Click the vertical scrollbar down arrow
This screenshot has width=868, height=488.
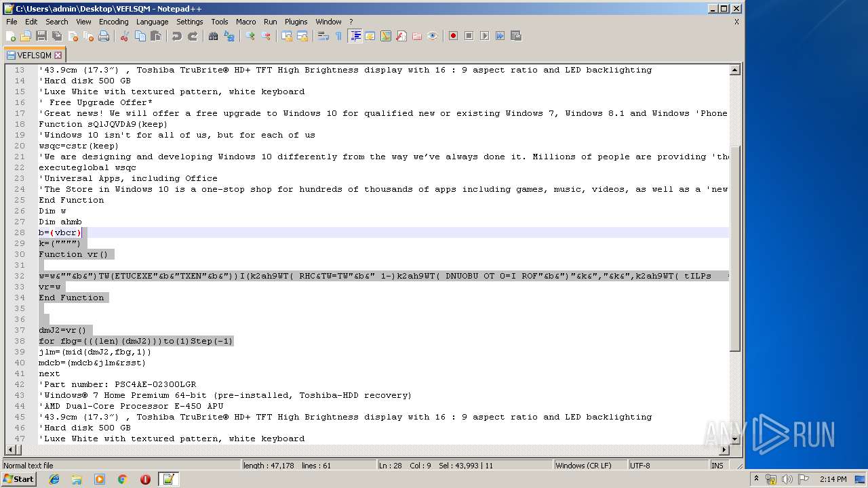pos(735,439)
